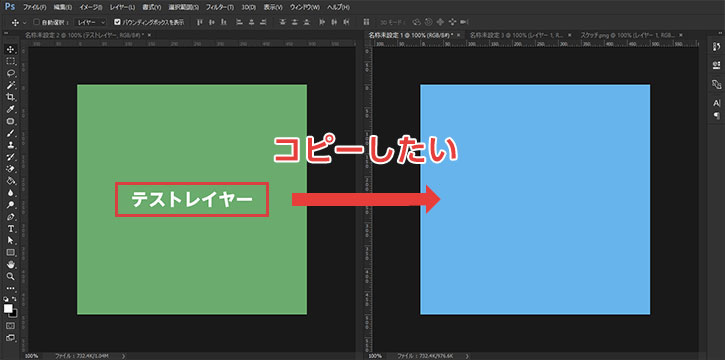Select the Eyedropper tool
This screenshot has height=360, width=725.
click(x=11, y=110)
